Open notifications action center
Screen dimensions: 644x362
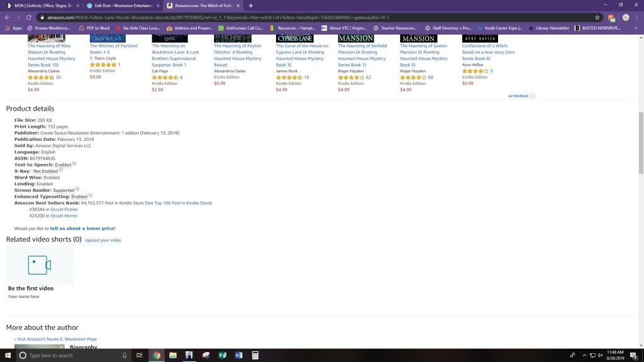coord(634,356)
